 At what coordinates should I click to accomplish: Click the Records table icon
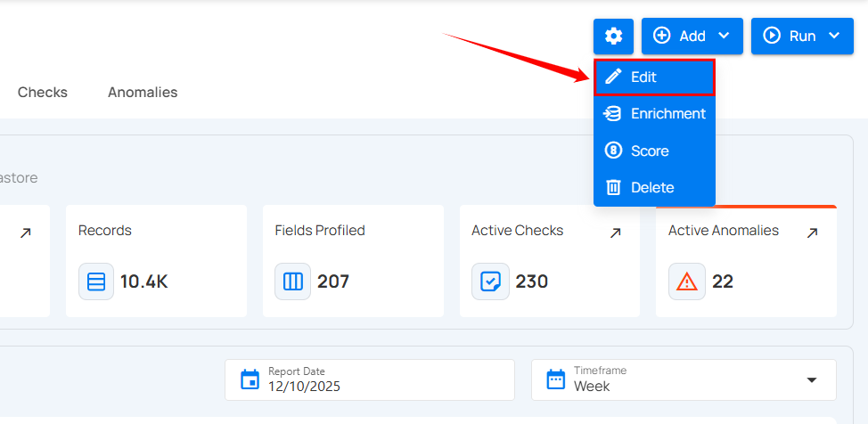click(96, 281)
